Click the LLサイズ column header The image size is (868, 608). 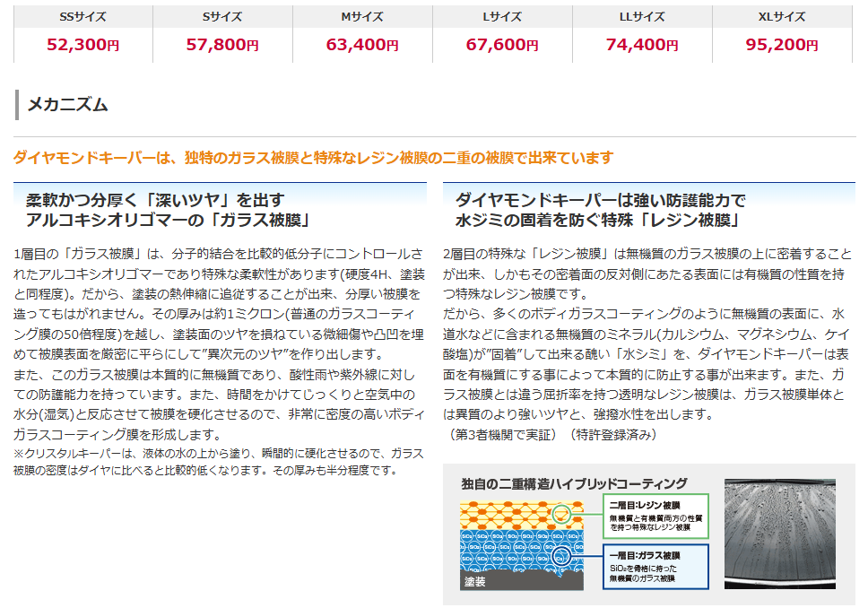(x=642, y=16)
